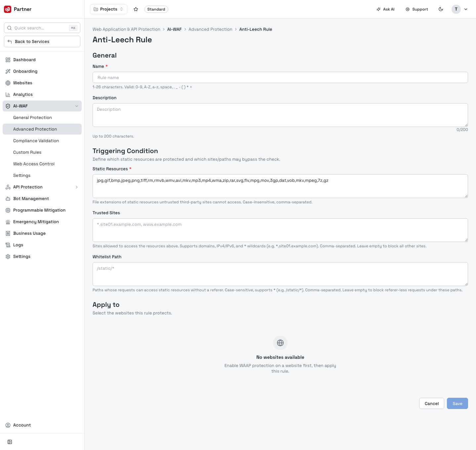Open Ask AI assistant

click(x=385, y=9)
